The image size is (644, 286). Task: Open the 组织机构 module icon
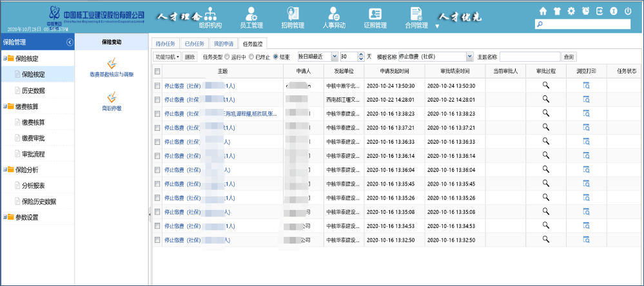point(210,17)
